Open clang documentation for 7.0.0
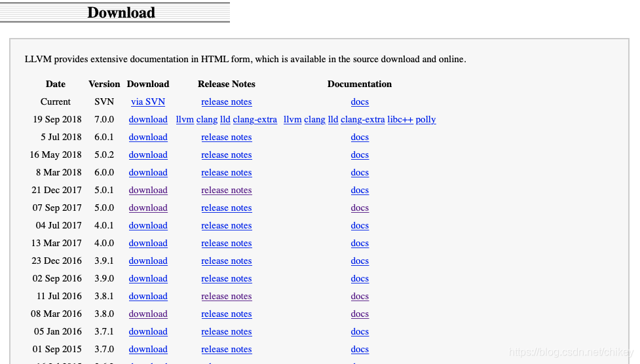640x364 pixels. coord(314,120)
